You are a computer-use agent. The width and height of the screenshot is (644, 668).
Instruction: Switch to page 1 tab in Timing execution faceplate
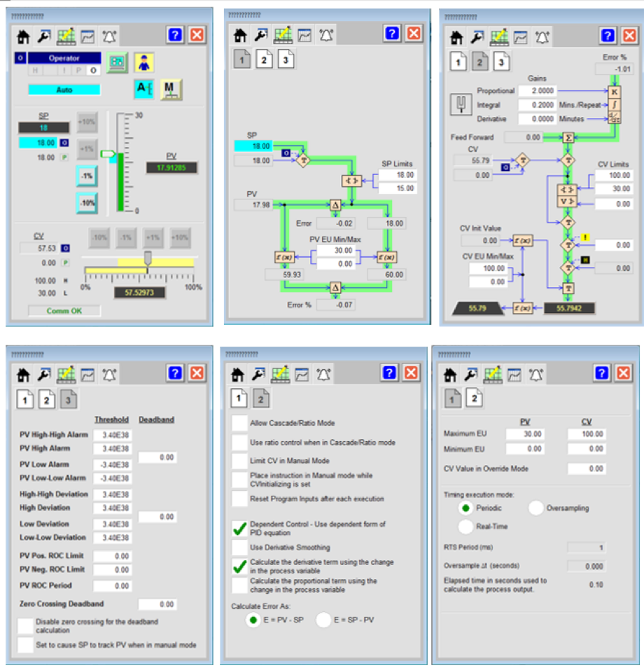(x=452, y=398)
